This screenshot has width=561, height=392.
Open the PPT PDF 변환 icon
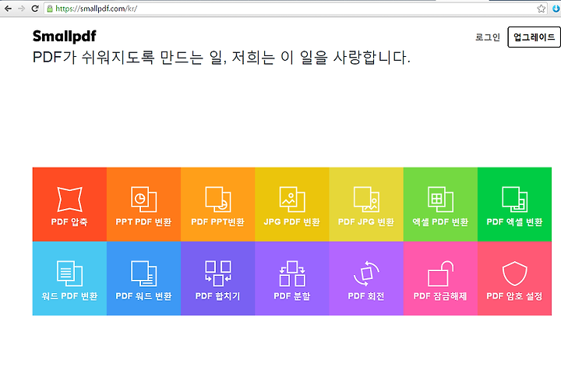(144, 200)
